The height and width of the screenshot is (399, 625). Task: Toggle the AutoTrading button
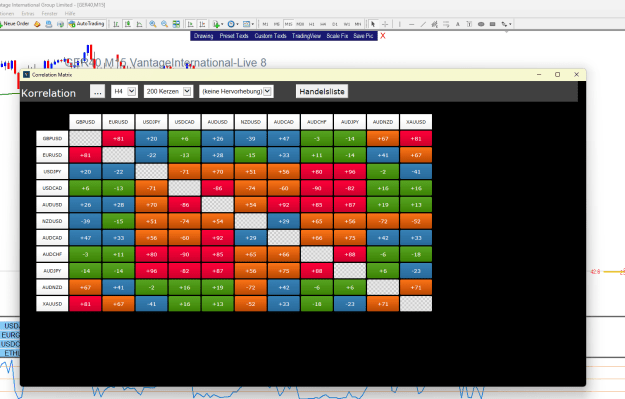tap(86, 24)
